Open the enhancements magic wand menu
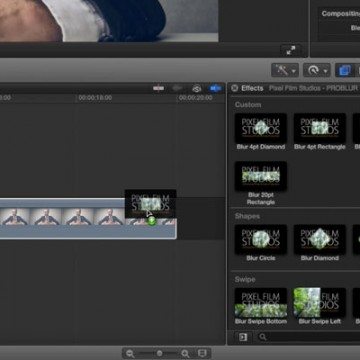 285,70
